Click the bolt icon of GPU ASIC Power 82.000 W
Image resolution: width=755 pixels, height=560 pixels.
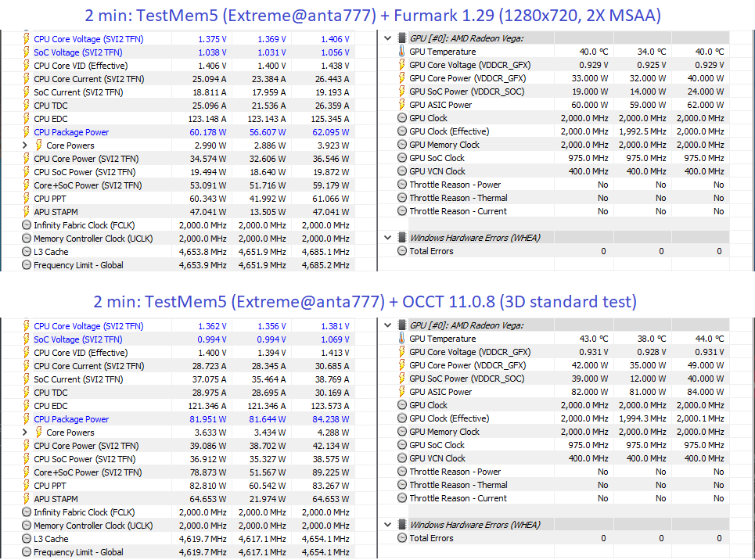[x=402, y=392]
